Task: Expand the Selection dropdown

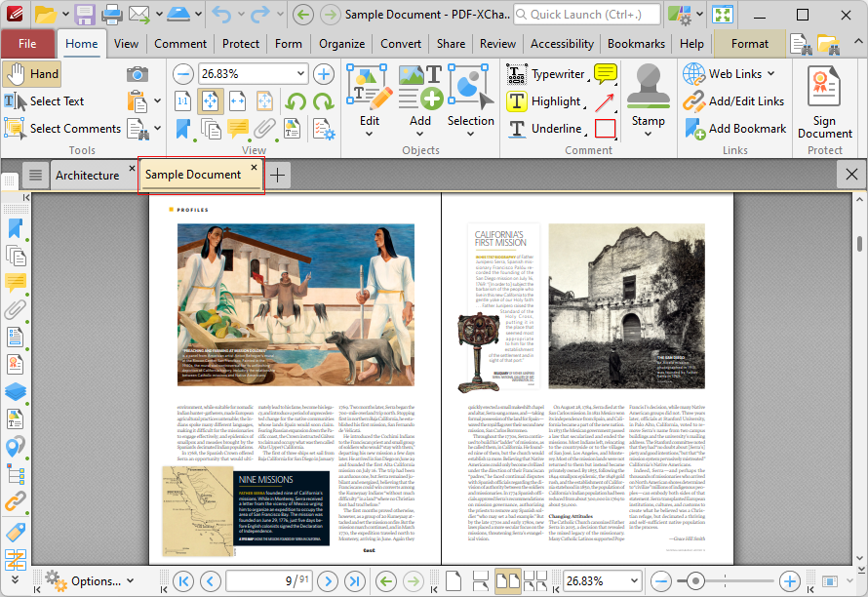Action: pyautogui.click(x=470, y=134)
